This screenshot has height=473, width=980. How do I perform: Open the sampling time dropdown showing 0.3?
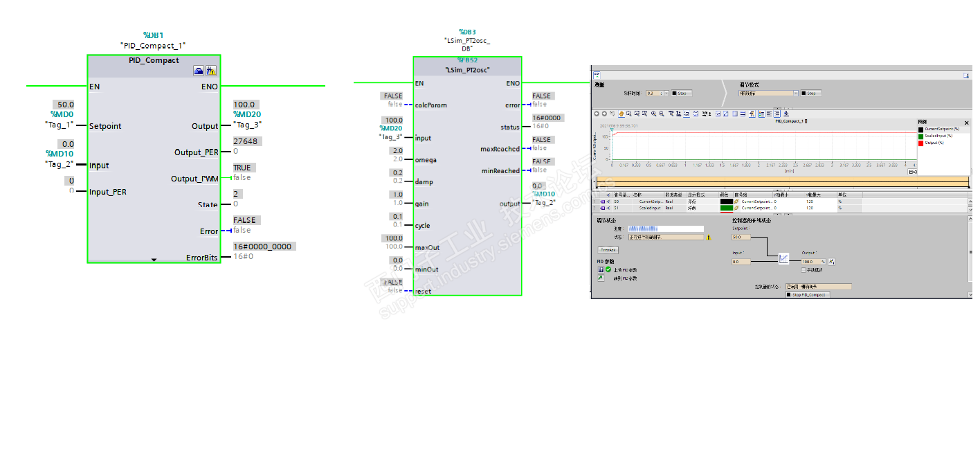click(666, 93)
